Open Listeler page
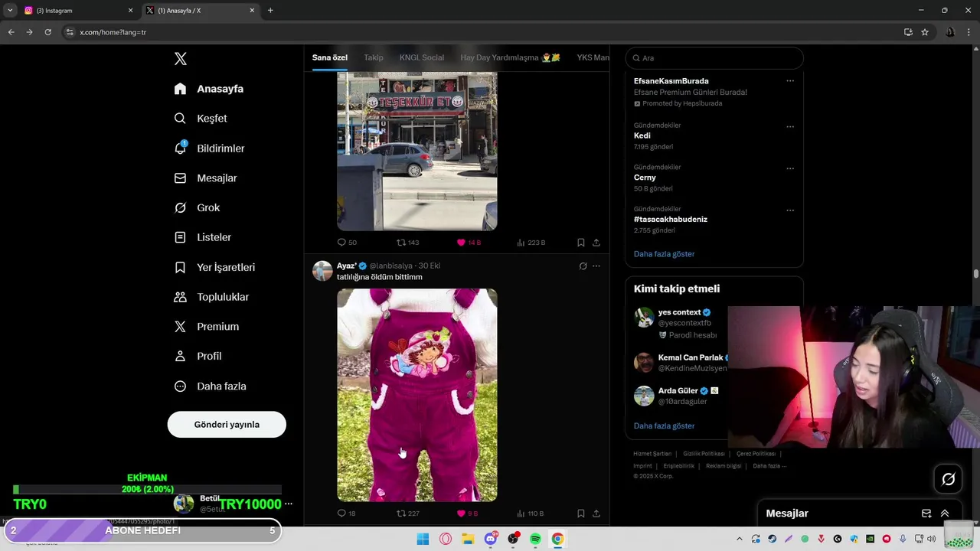980x551 pixels. (x=202, y=237)
